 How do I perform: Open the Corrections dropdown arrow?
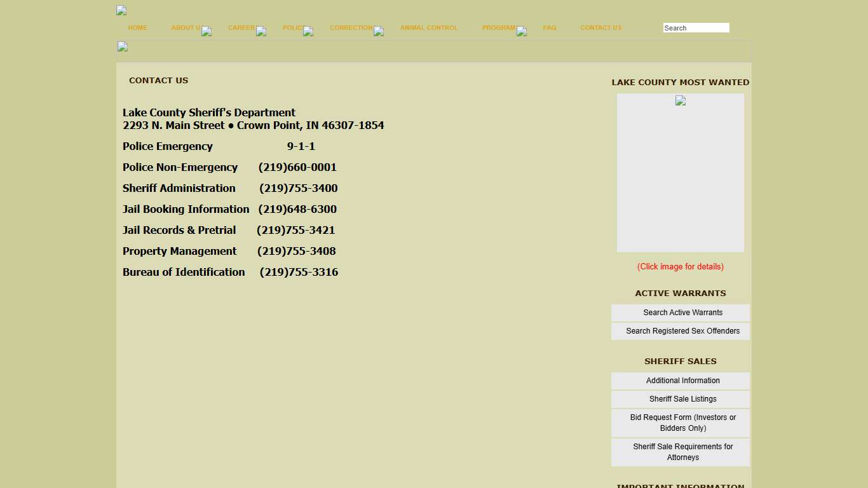coord(379,31)
